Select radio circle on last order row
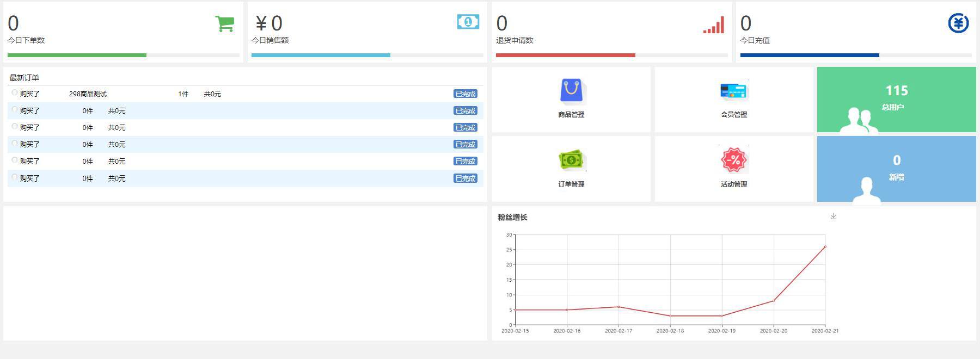Image resolution: width=980 pixels, height=359 pixels. tap(15, 177)
